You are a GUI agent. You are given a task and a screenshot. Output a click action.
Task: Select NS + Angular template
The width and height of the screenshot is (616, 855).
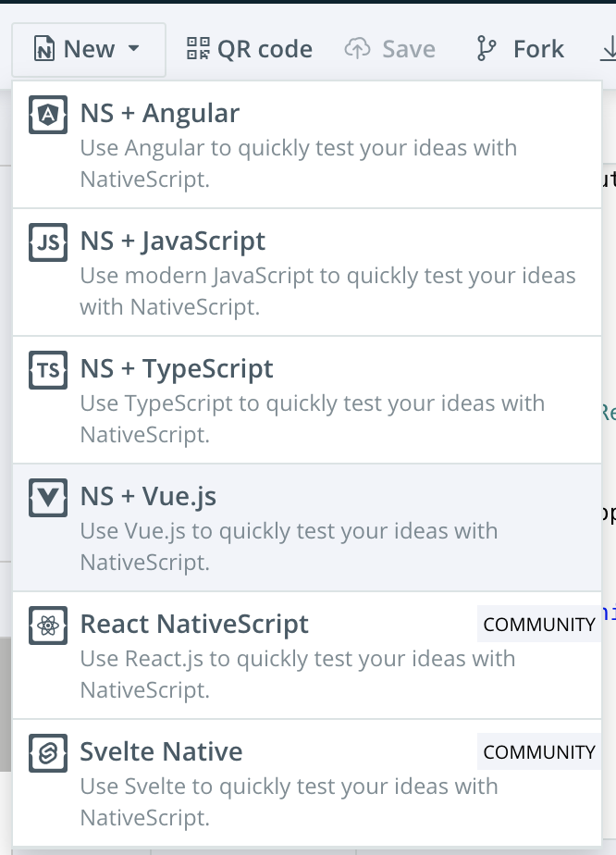pos(307,145)
